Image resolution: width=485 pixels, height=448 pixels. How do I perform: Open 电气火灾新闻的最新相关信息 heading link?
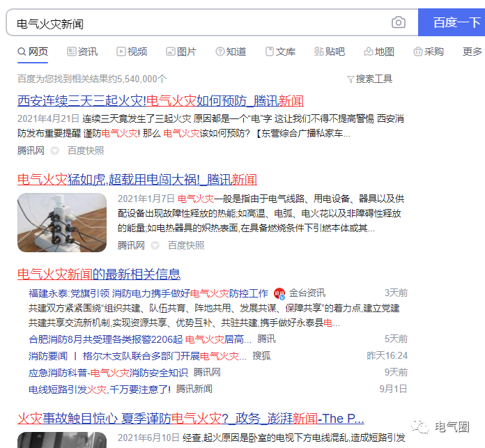click(99, 274)
